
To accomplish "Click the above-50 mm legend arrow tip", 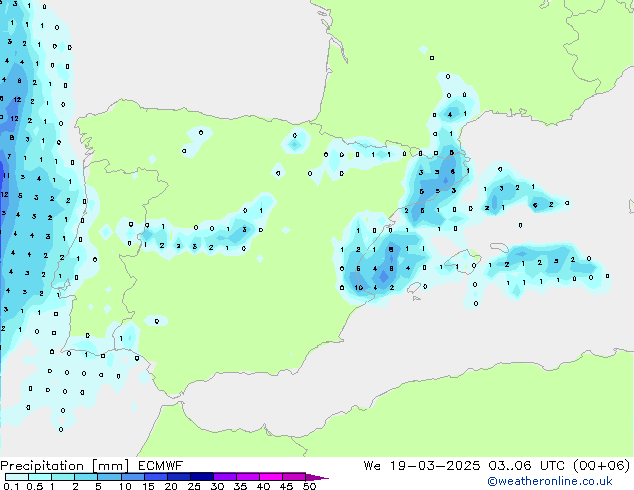I will click(317, 477).
